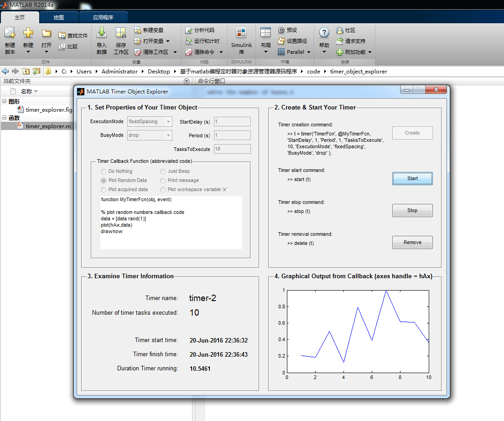Click the 分析代码 (Analyze Code) icon
504x421 pixels.
189,30
